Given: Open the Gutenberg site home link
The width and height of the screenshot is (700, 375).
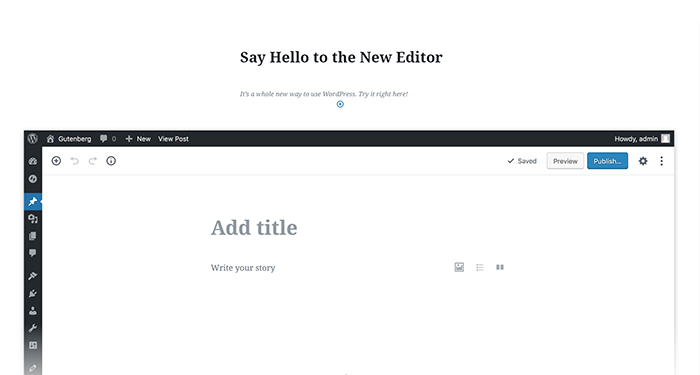Looking at the screenshot, I should (69, 139).
